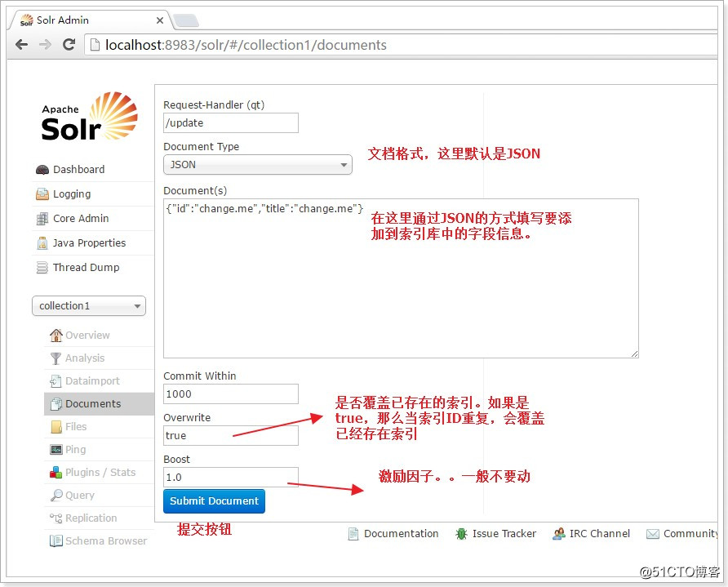Screen dimensions: 728x587
Task: Click the Core Admin server icon
Action: (x=42, y=219)
